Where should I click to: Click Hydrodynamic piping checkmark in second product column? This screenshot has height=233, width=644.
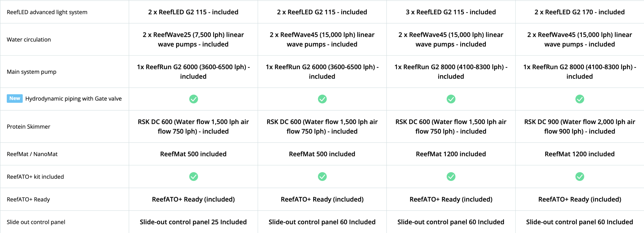coord(322,99)
